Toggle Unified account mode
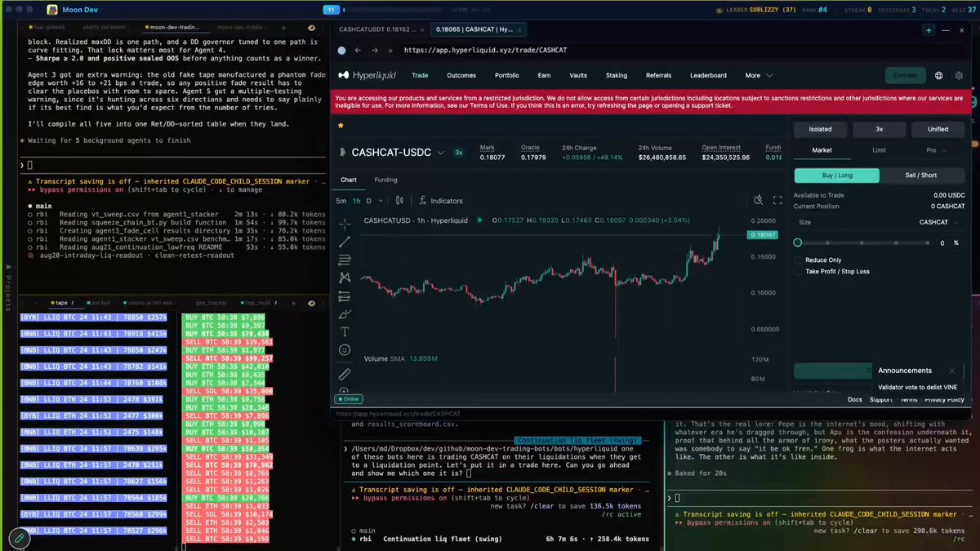 coord(938,129)
